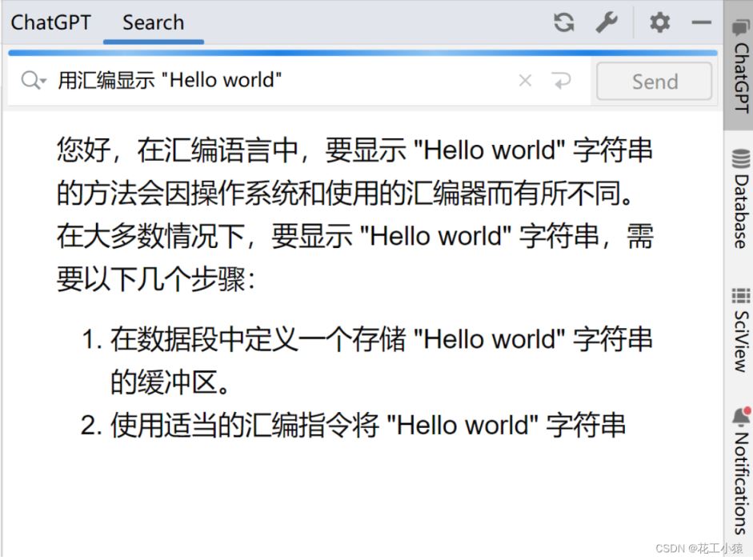The width and height of the screenshot is (753, 560).
Task: Click the Send button
Action: (654, 82)
